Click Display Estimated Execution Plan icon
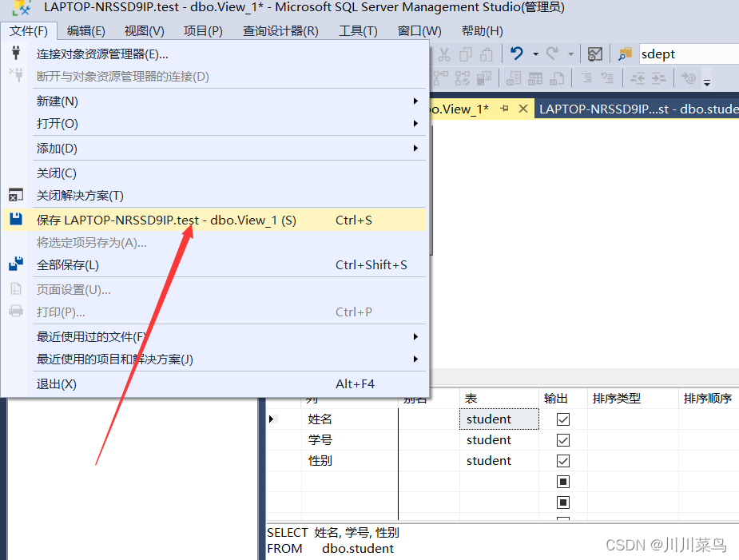Image resolution: width=739 pixels, height=560 pixels. point(441,78)
